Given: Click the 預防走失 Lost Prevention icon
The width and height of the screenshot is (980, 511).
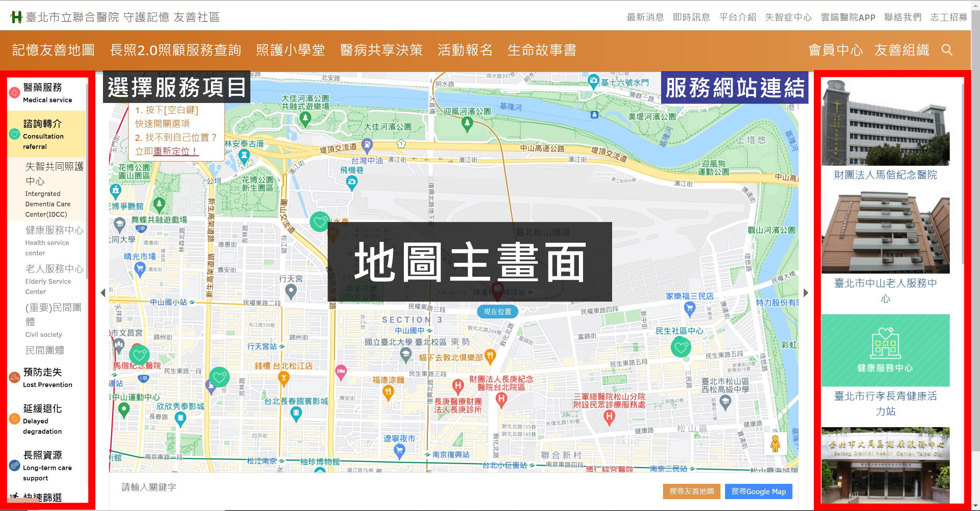Looking at the screenshot, I should pyautogui.click(x=14, y=377).
